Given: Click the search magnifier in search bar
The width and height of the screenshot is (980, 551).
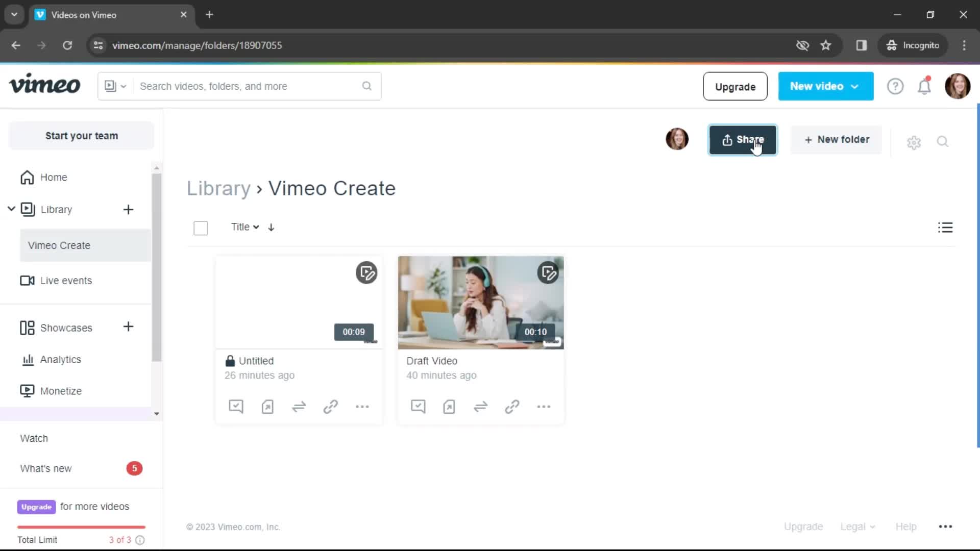Looking at the screenshot, I should coord(366,86).
